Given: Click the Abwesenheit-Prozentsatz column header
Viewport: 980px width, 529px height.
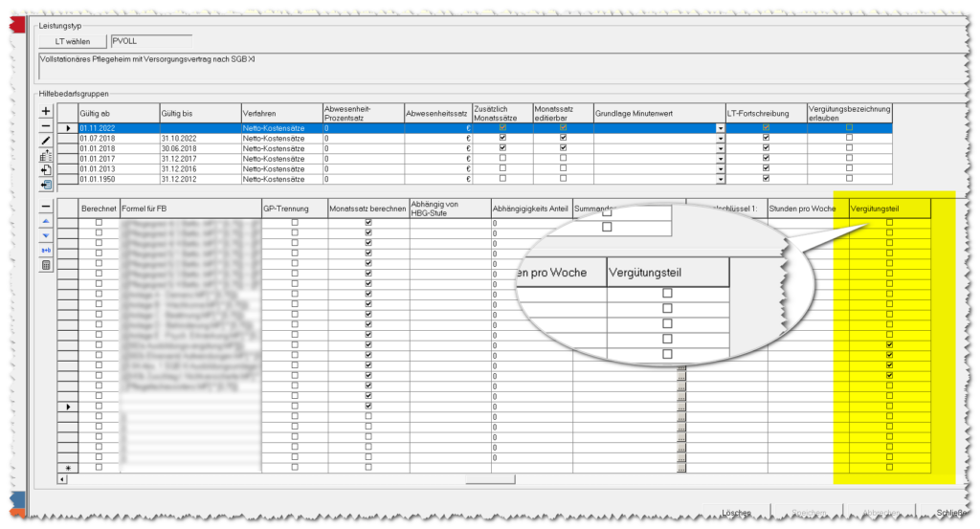Looking at the screenshot, I should tap(364, 114).
